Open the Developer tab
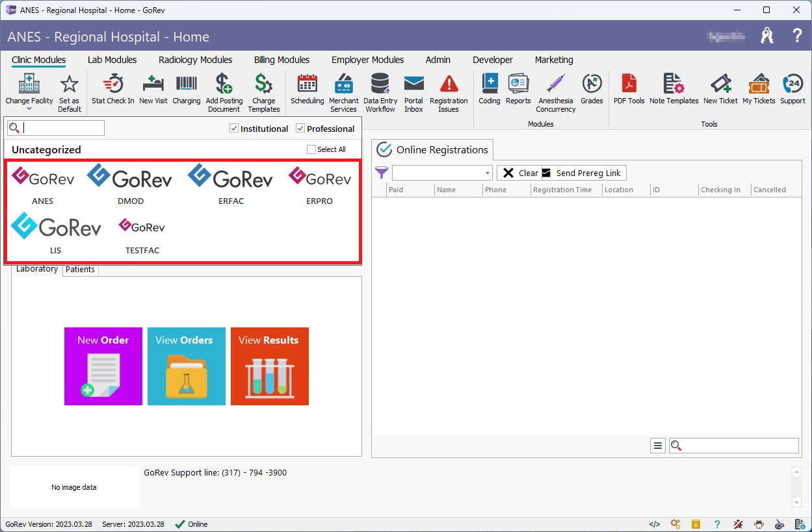Viewport: 812px width, 532px height. [493, 60]
